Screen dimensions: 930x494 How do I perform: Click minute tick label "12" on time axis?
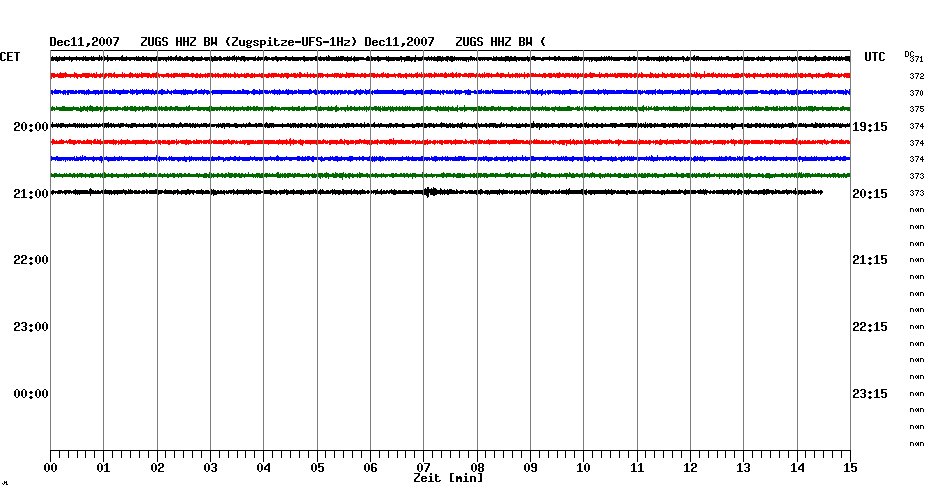(690, 468)
